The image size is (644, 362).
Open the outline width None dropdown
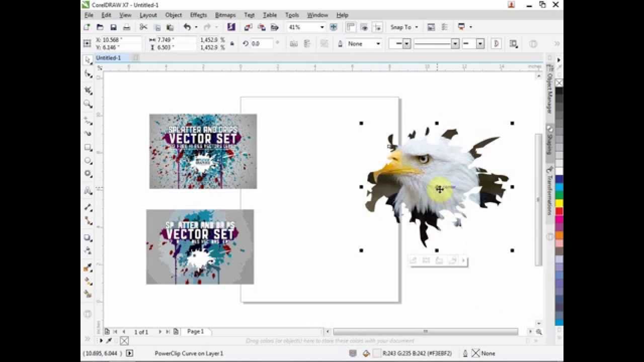(378, 44)
